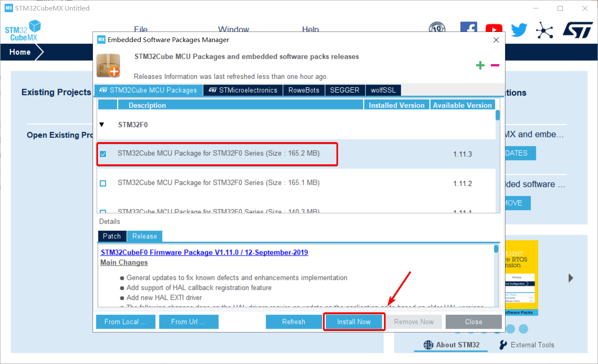The image size is (598, 364).
Task: Open the Facebook icon in header
Action: click(468, 28)
